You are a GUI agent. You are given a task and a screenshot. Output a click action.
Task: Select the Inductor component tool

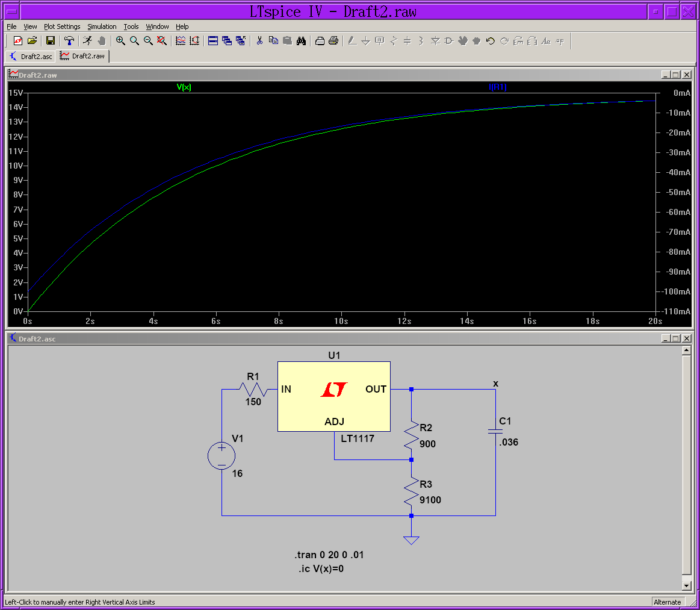[x=421, y=41]
